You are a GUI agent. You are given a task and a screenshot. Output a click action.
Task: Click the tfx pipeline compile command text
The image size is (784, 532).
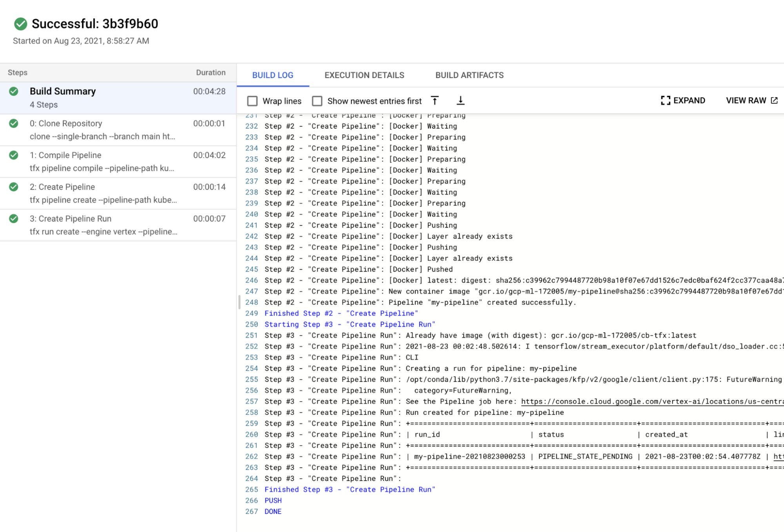click(x=102, y=168)
